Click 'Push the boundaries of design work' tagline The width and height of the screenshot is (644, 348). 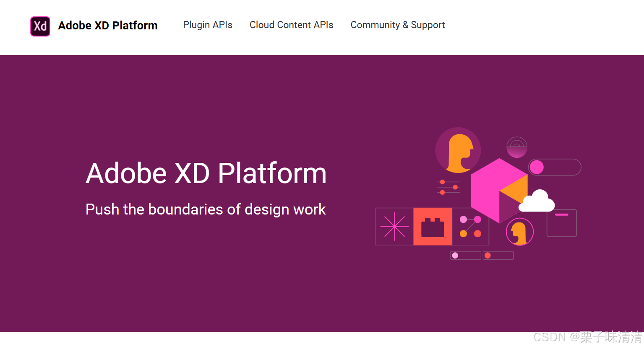(x=206, y=209)
